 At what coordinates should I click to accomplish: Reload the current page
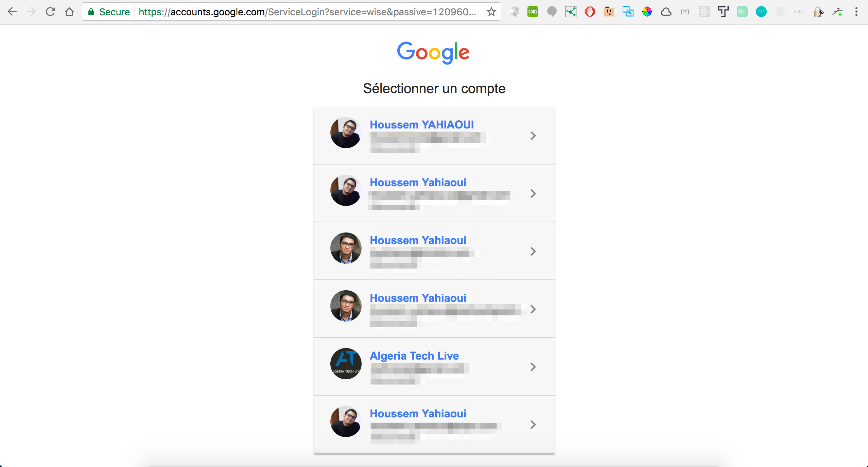[x=50, y=12]
